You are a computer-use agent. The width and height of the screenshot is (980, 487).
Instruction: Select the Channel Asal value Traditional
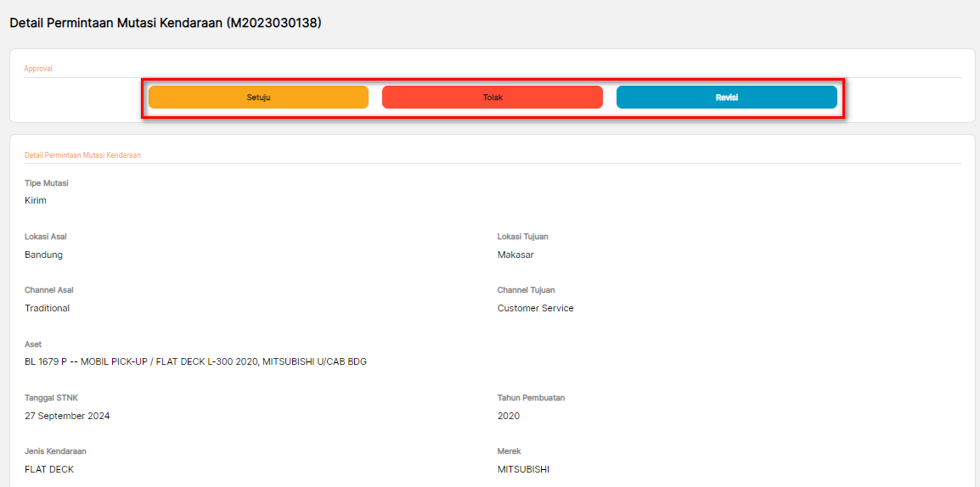[47, 308]
